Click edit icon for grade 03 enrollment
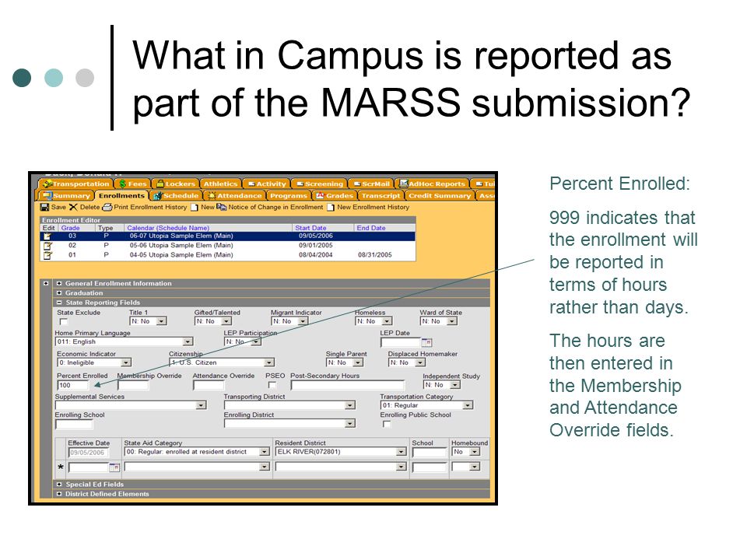747x560 pixels. [47, 236]
